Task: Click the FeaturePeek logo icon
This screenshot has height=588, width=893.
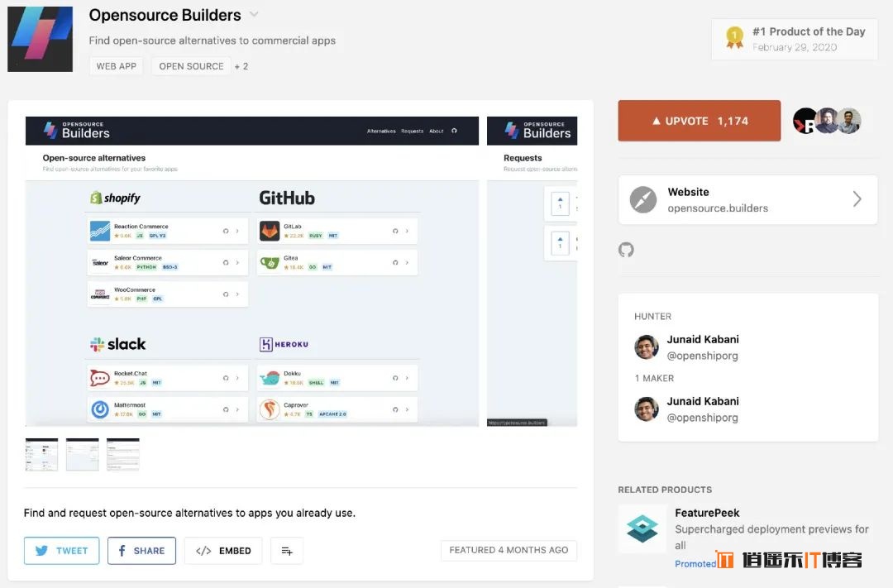Action: (642, 528)
